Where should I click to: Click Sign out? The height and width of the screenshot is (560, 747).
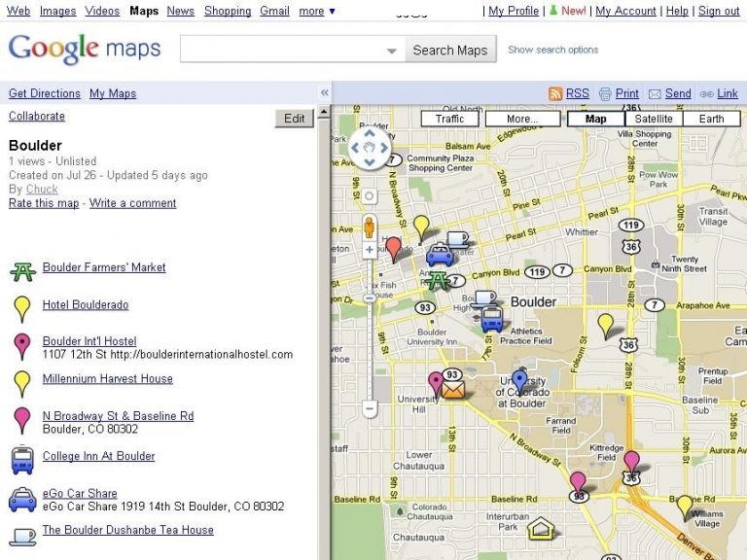click(x=719, y=11)
